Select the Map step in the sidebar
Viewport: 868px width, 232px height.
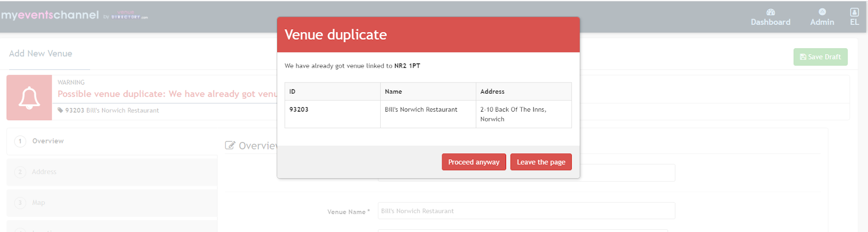tap(112, 203)
